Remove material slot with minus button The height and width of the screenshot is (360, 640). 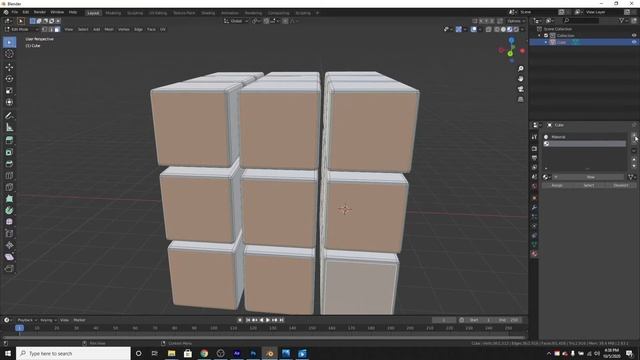pos(634,141)
